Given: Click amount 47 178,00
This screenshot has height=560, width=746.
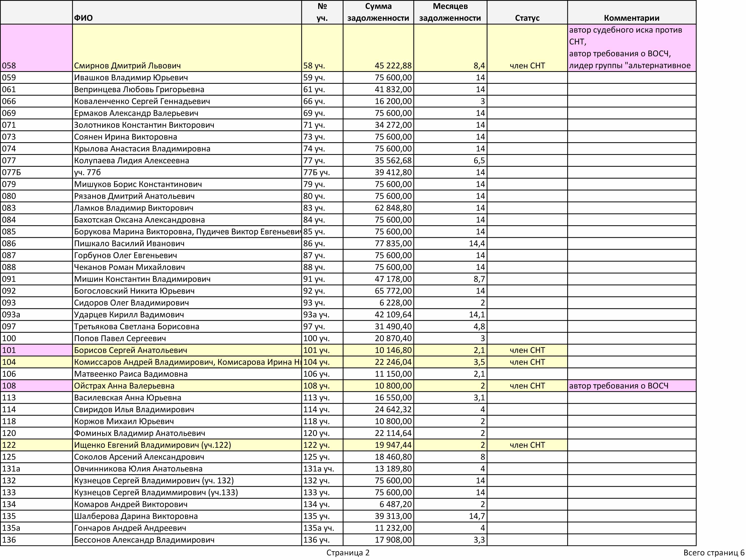Looking at the screenshot, I should tap(393, 279).
